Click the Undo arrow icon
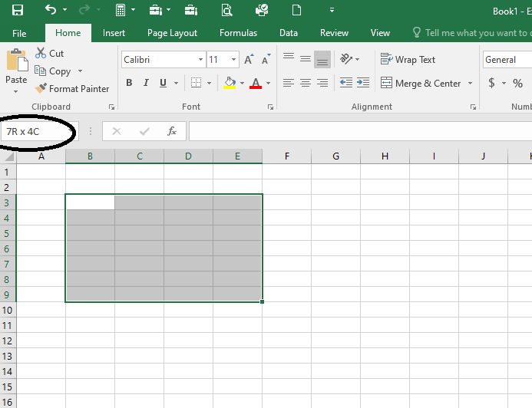532x408 pixels. click(51, 10)
